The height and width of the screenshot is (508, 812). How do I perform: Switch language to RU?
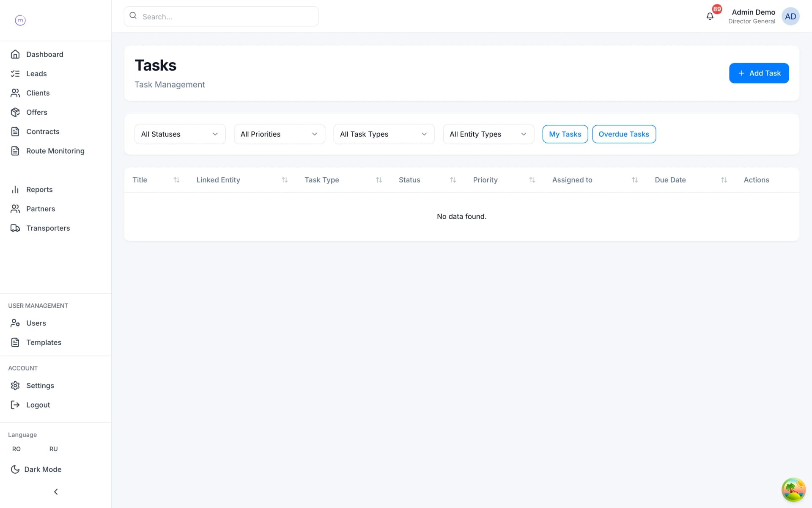53,449
